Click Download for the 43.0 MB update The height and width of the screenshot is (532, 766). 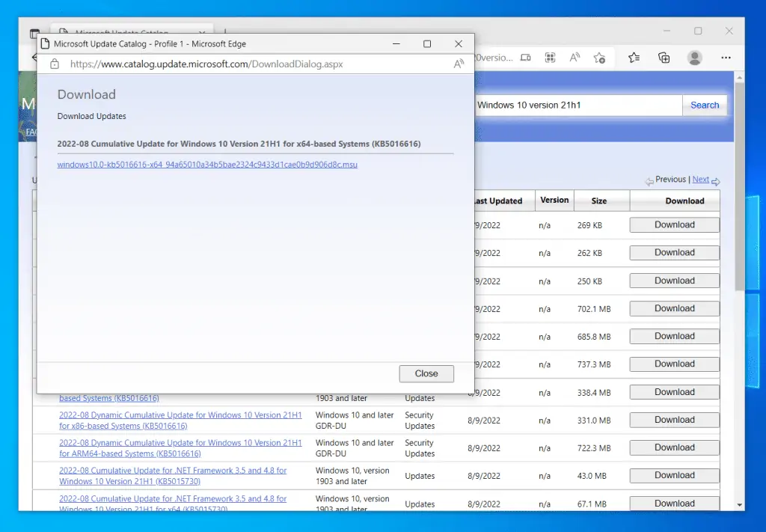(674, 475)
